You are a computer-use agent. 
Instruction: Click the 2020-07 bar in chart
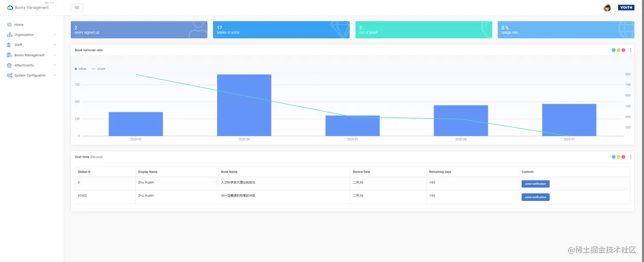pos(569,120)
